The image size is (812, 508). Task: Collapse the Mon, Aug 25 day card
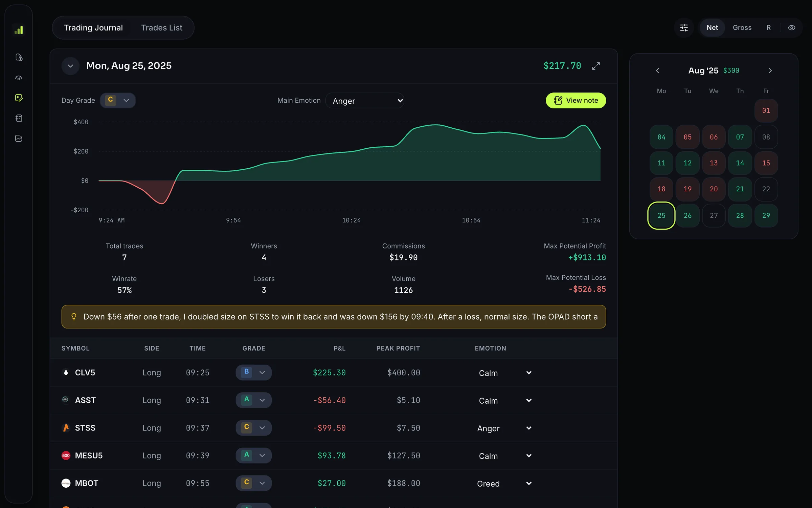(70, 66)
